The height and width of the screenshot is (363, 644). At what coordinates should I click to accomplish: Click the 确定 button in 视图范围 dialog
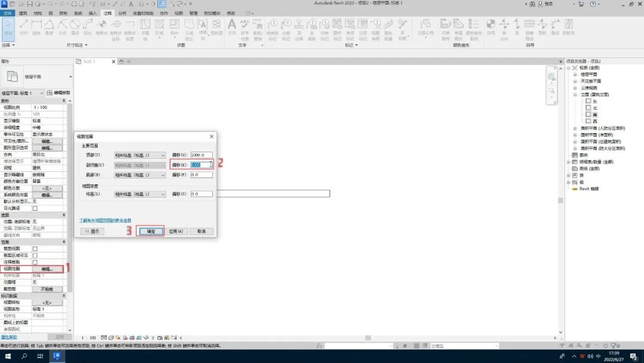(x=151, y=232)
